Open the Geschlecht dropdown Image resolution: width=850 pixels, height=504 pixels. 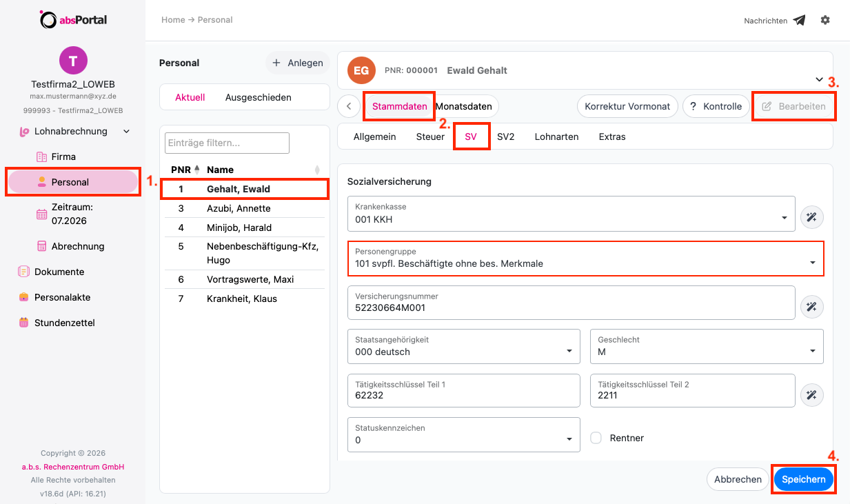[707, 346]
